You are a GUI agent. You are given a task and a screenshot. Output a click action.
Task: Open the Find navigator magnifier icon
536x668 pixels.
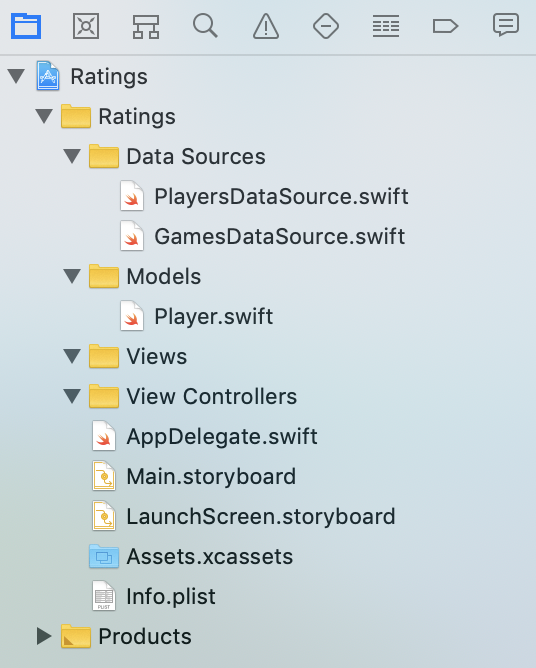coord(205,26)
